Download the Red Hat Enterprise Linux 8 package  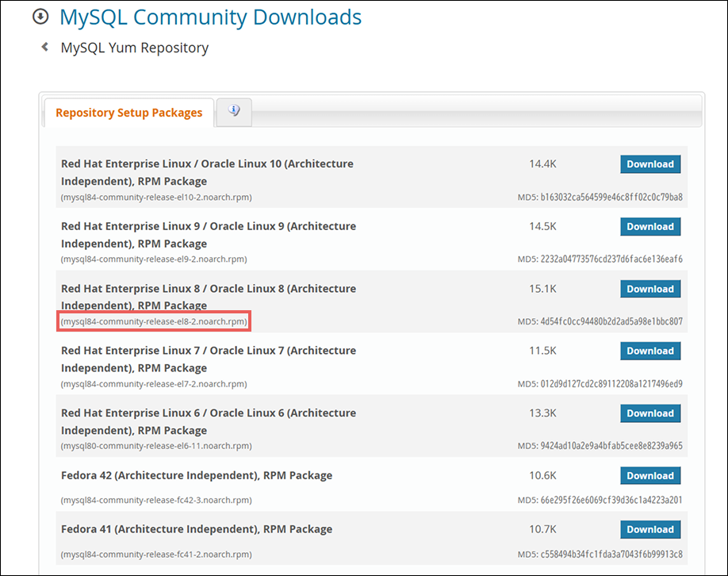point(649,289)
